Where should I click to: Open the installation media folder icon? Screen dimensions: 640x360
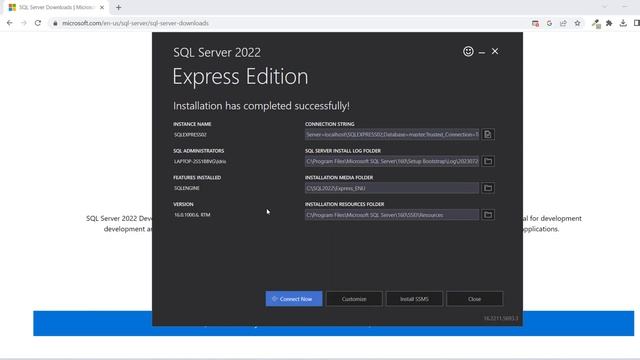488,188
